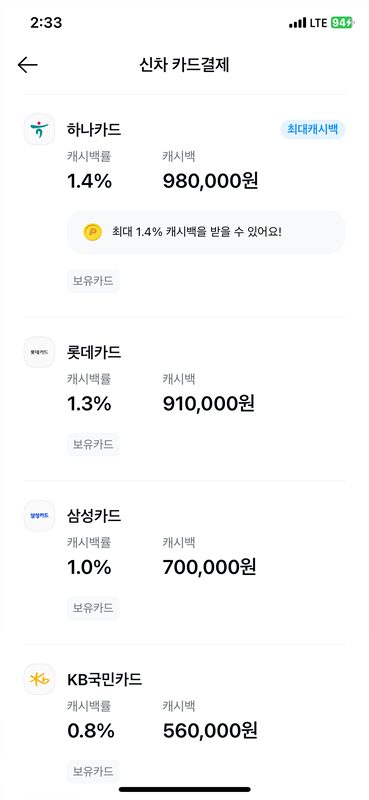
Task: Open the KB국민카드 card name
Action: (105, 679)
